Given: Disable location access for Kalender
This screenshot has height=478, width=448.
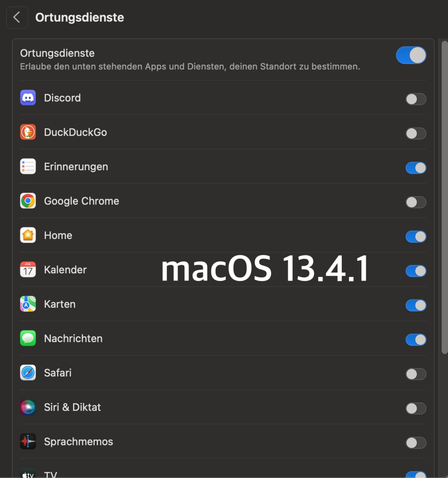Looking at the screenshot, I should point(416,271).
